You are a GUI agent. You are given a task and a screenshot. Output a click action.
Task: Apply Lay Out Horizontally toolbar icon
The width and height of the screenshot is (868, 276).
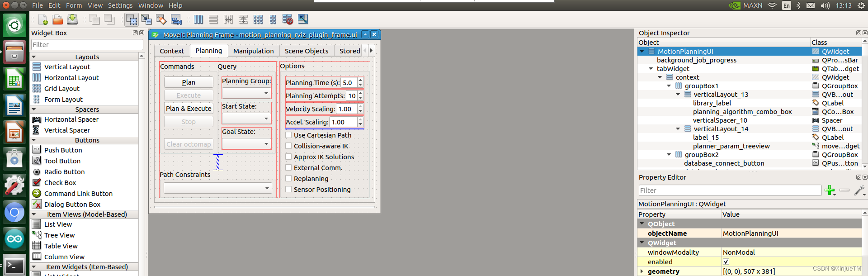198,19
